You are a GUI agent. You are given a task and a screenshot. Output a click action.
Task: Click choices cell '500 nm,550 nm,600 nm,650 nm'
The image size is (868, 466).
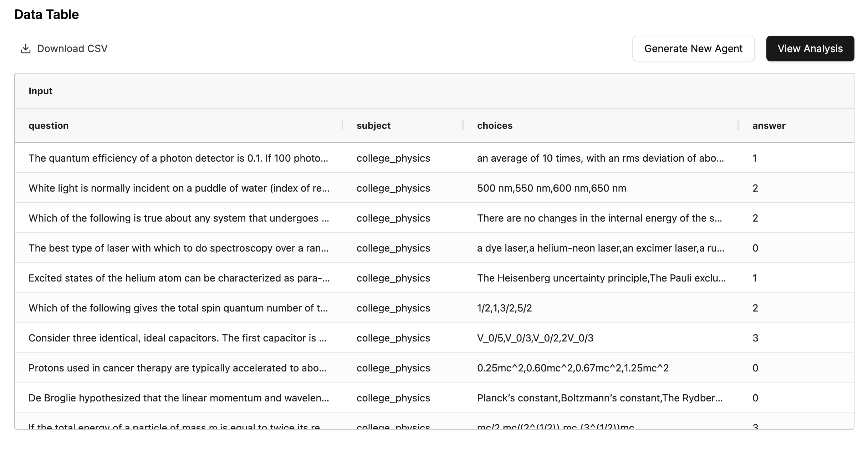click(x=552, y=188)
